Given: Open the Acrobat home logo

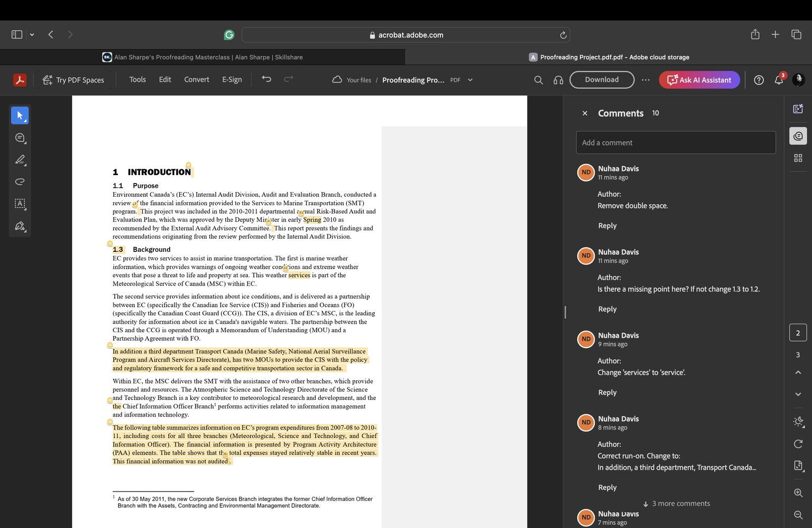Looking at the screenshot, I should [x=20, y=80].
